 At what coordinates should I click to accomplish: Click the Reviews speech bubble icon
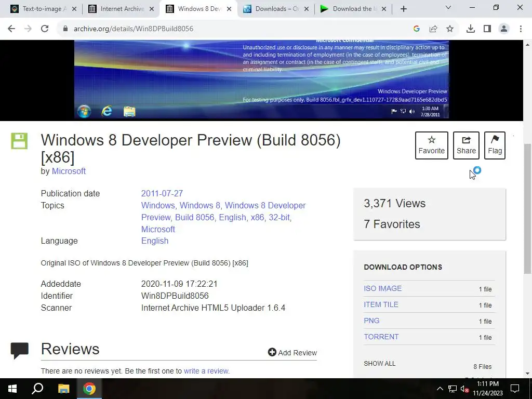tap(20, 351)
